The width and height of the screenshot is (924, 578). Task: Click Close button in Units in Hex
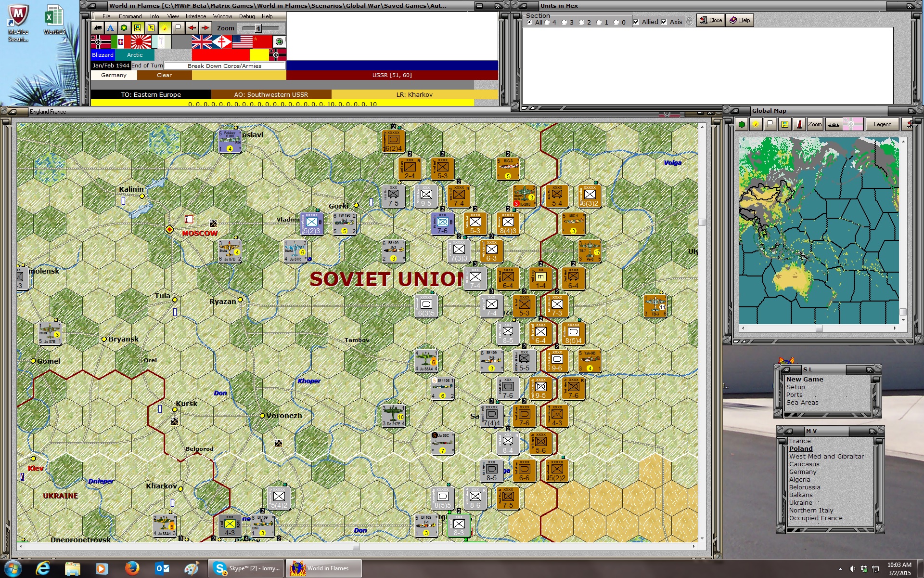711,20
